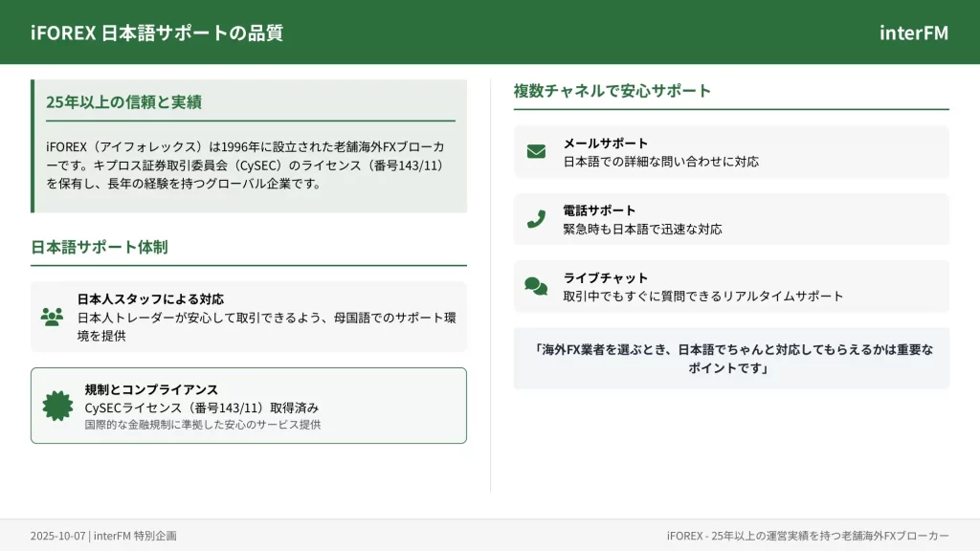Click the quote box about choosing overseas FX brokers
Screen dimensions: 980x551
coord(731,359)
